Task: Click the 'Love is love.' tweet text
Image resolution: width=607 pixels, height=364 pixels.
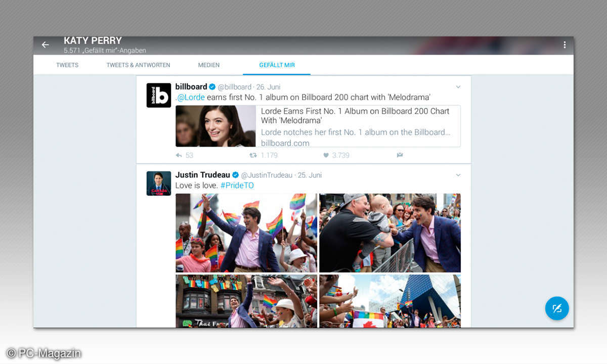Action: 197,186
